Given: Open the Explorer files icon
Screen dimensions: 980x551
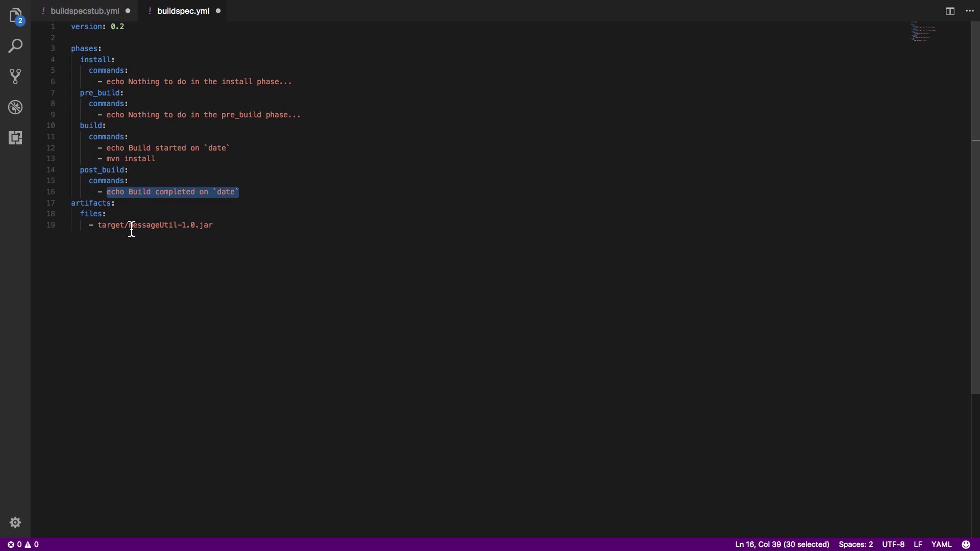Looking at the screenshot, I should coord(15,15).
